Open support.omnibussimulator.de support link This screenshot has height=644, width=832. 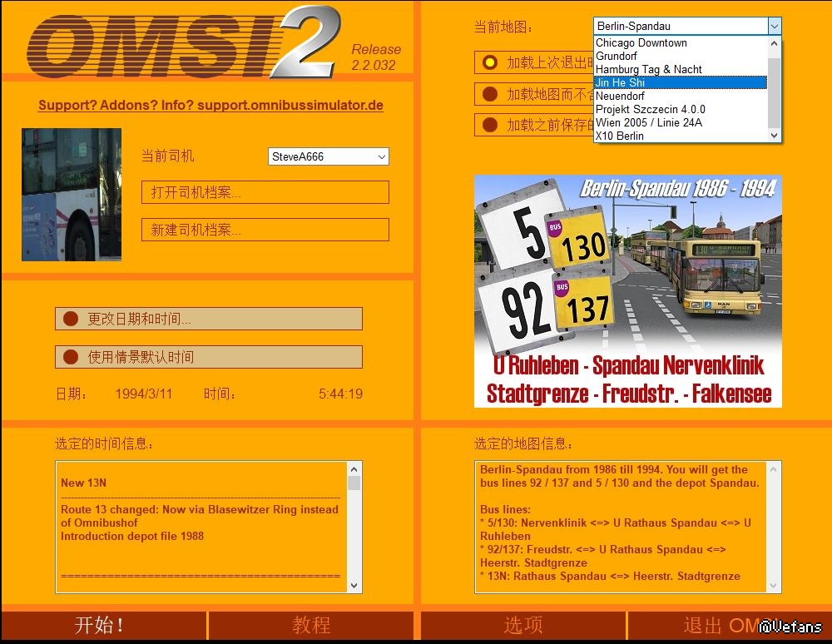pyautogui.click(x=210, y=105)
